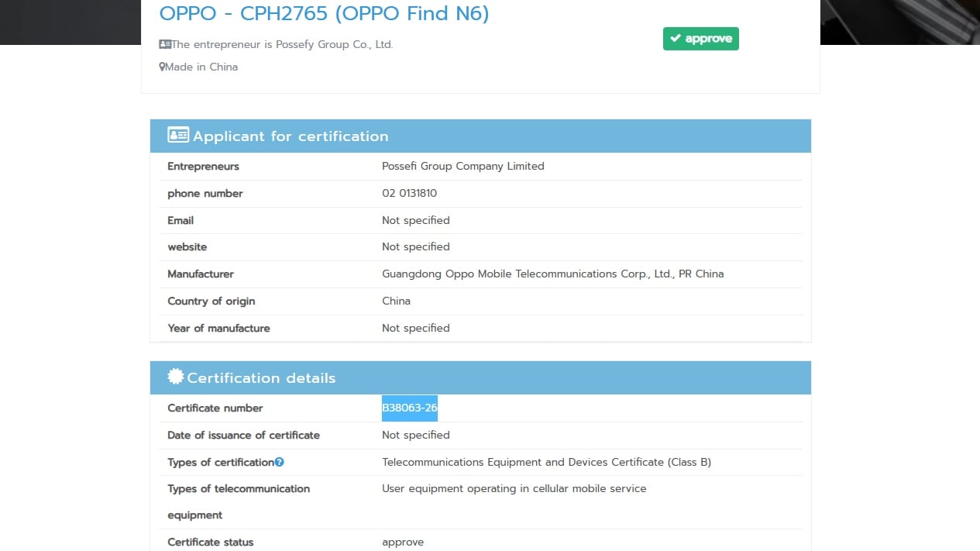This screenshot has height=551, width=980.
Task: Select the Country of origin China value
Action: [396, 301]
